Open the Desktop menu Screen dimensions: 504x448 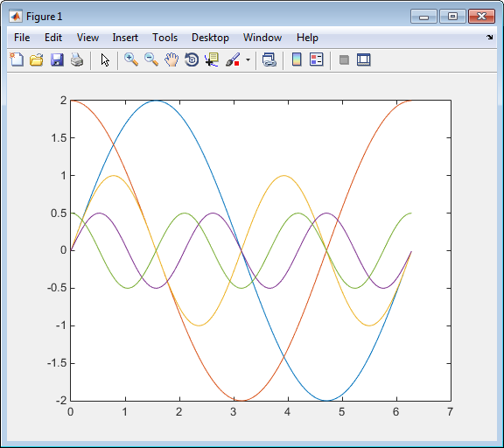point(210,38)
